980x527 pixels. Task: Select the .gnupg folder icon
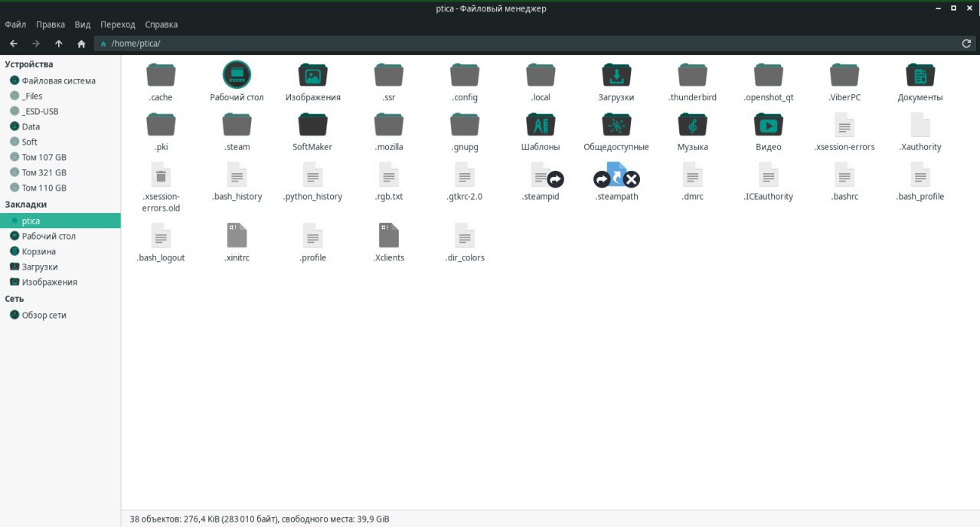pos(465,124)
